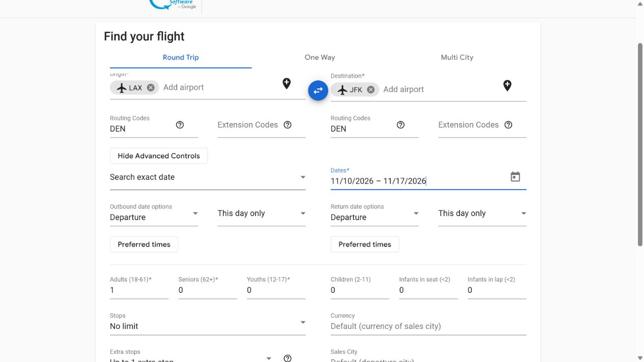Click destination Extension Codes field
This screenshot has height=362, width=644.
click(x=468, y=125)
